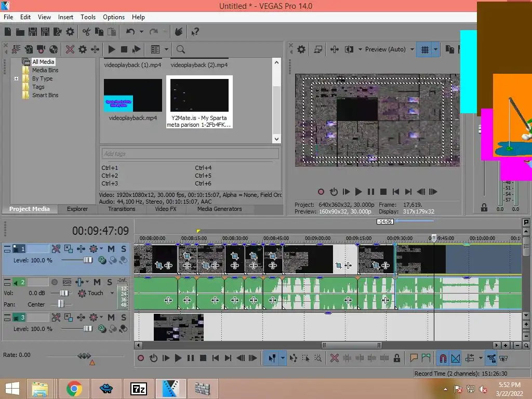The width and height of the screenshot is (532, 399).
Task: Click the Copy icon in the main toolbar
Action: (99, 32)
